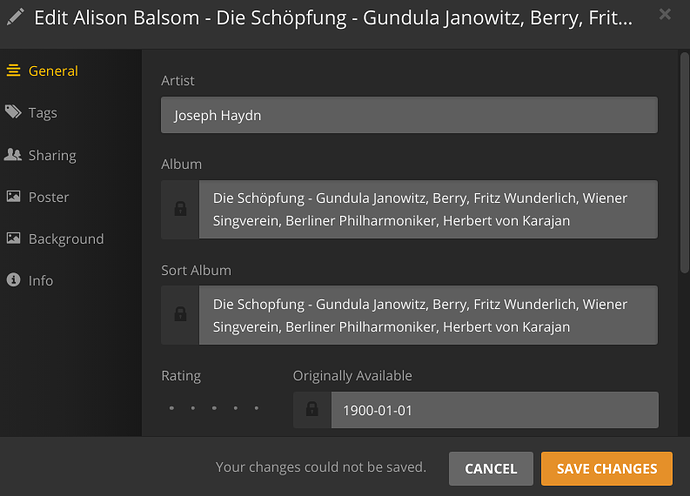Screen dimensions: 690x496
Task: Click the Info circle icon in sidebar
Action: pyautogui.click(x=13, y=280)
